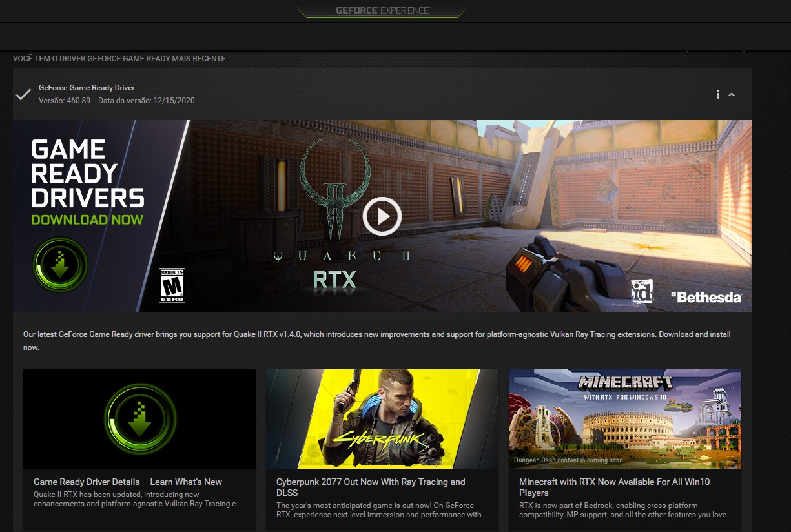791x532 pixels.
Task: Click the GeForce Experience title logo
Action: click(x=382, y=10)
